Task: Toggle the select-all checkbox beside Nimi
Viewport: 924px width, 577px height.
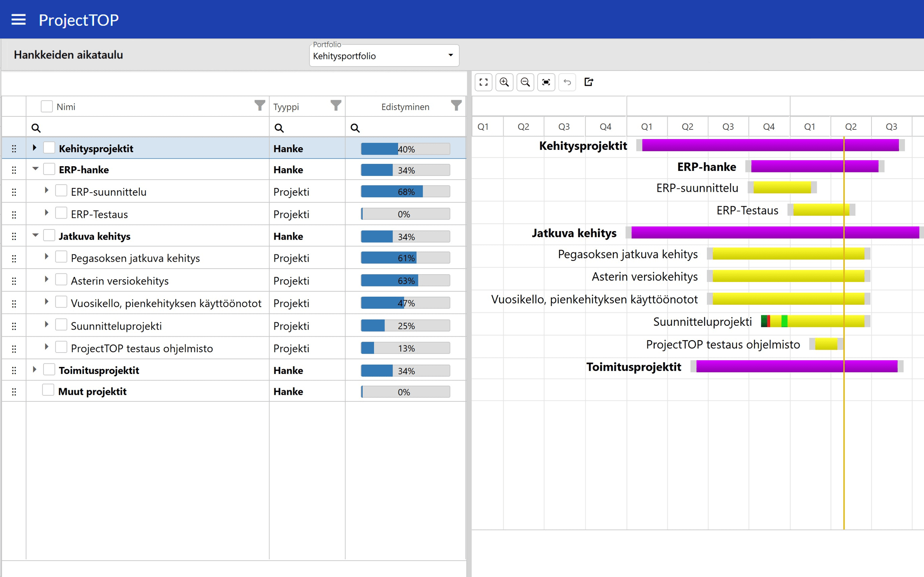Action: click(x=47, y=106)
